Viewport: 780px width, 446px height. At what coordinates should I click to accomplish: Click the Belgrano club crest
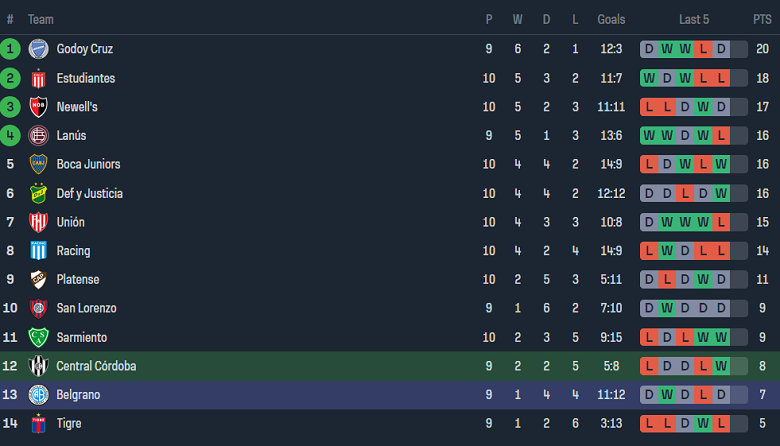(x=38, y=395)
